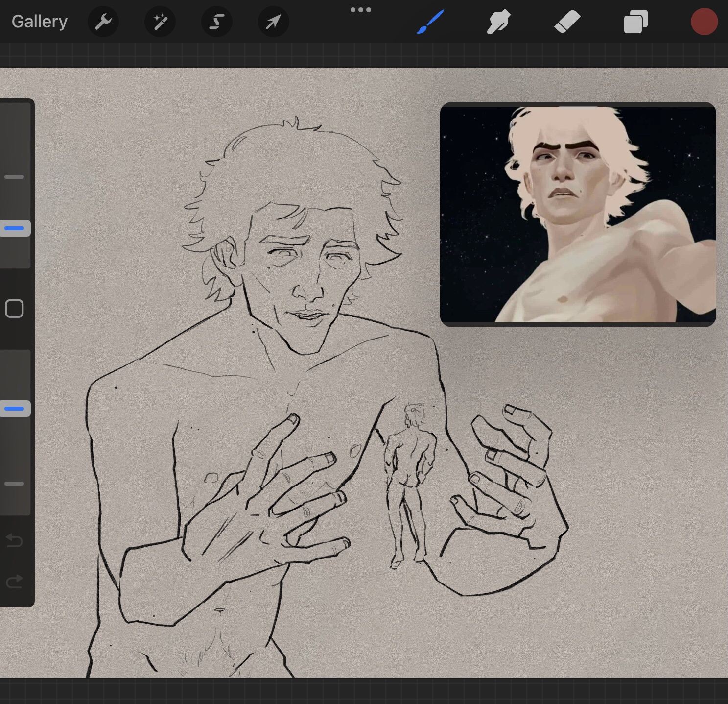Click the brush size slider handle

tap(15, 228)
